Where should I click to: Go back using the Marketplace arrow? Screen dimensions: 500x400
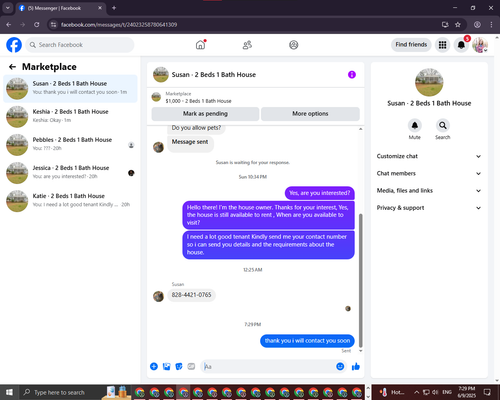click(x=12, y=67)
